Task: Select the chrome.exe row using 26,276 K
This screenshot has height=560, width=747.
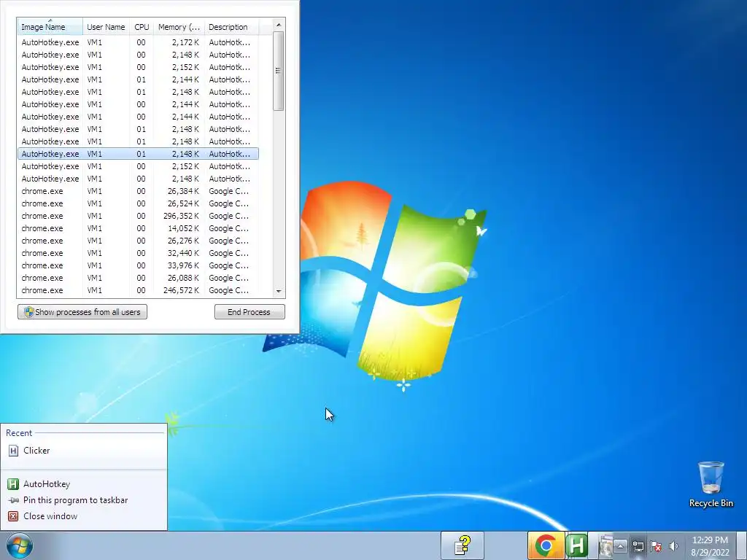Action: coord(138,241)
